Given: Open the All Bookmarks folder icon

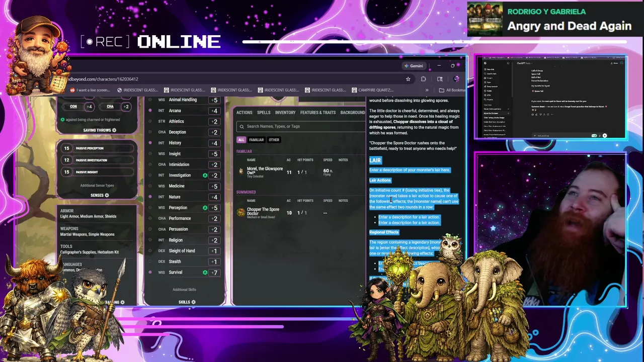Looking at the screenshot, I should coord(441,90).
